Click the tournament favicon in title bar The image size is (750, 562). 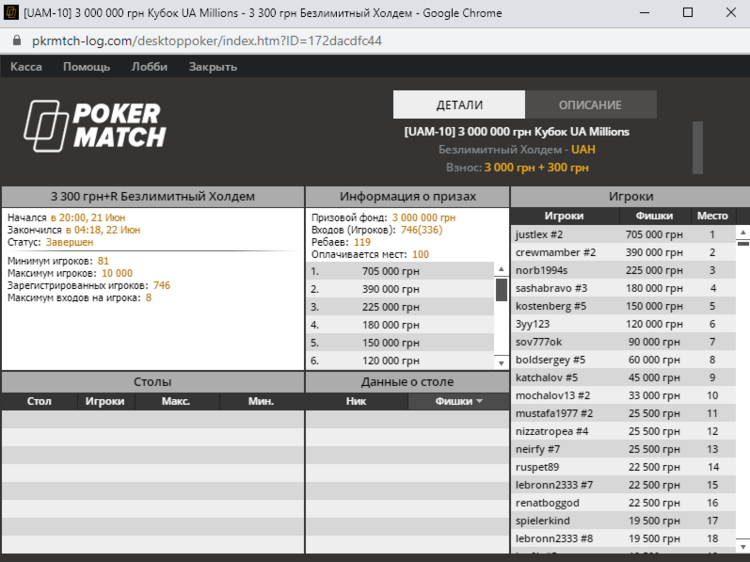coord(13,13)
